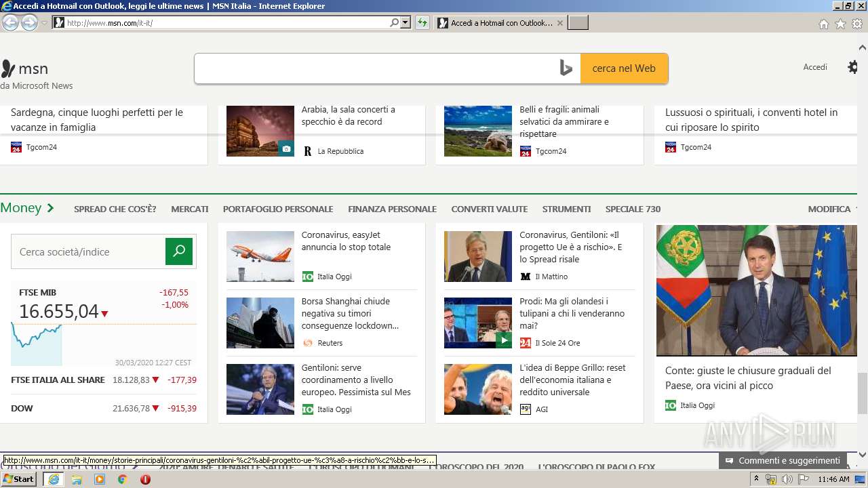Click the Arabia sala concerti photo gallery thumbnail
The height and width of the screenshot is (488, 868).
click(260, 131)
